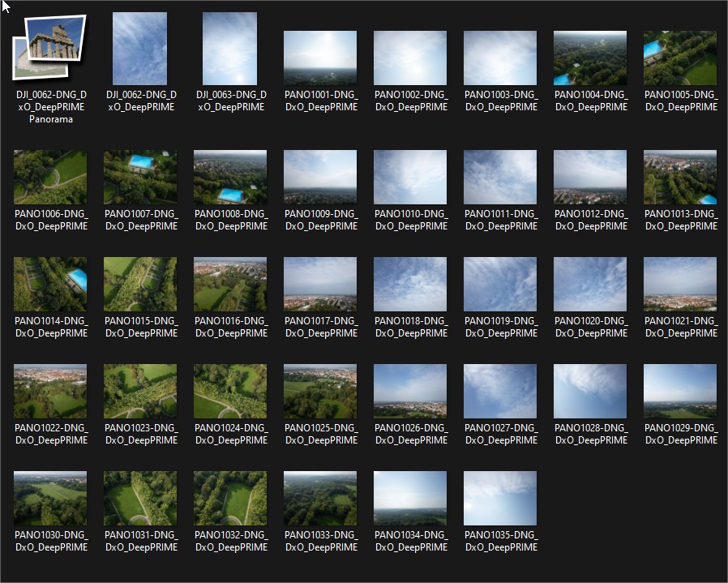Pick the PANO1005-DNG pool thumbnail
Viewport: 728px width, 583px height.
680,58
